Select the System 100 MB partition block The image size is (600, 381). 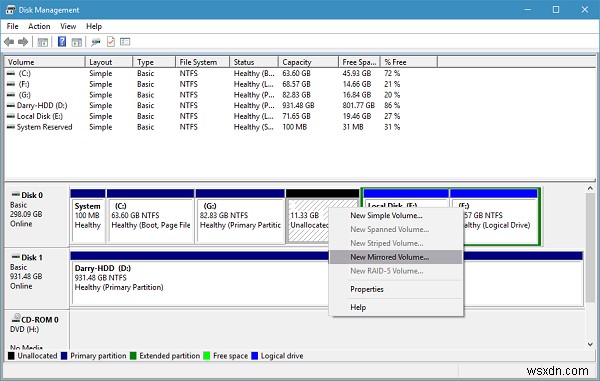pyautogui.click(x=88, y=216)
